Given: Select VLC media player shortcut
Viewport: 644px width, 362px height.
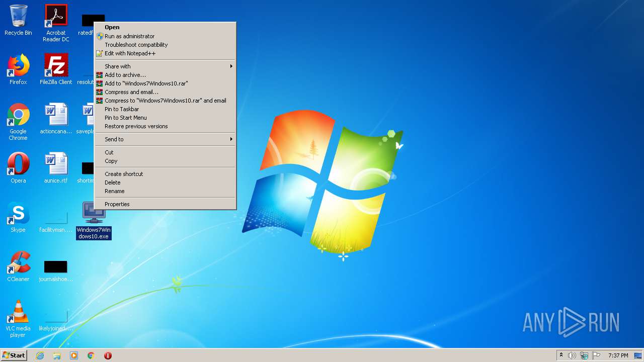Looking at the screenshot, I should (18, 319).
